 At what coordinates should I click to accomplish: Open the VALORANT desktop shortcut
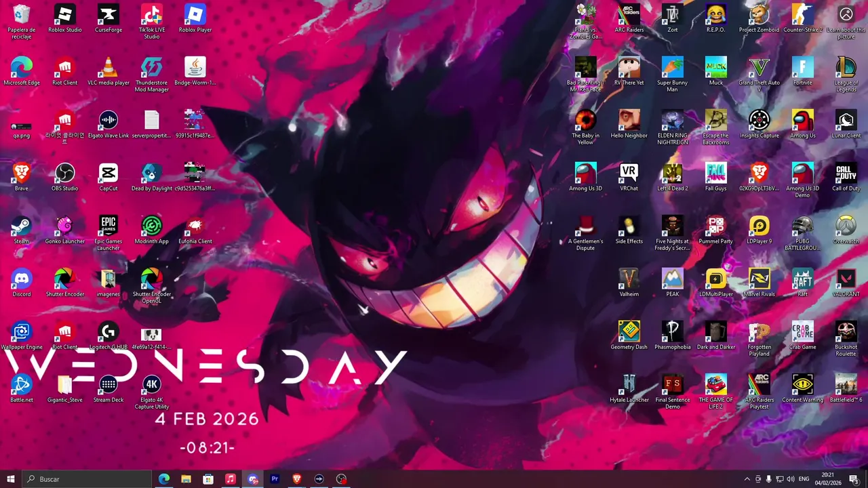pyautogui.click(x=846, y=283)
